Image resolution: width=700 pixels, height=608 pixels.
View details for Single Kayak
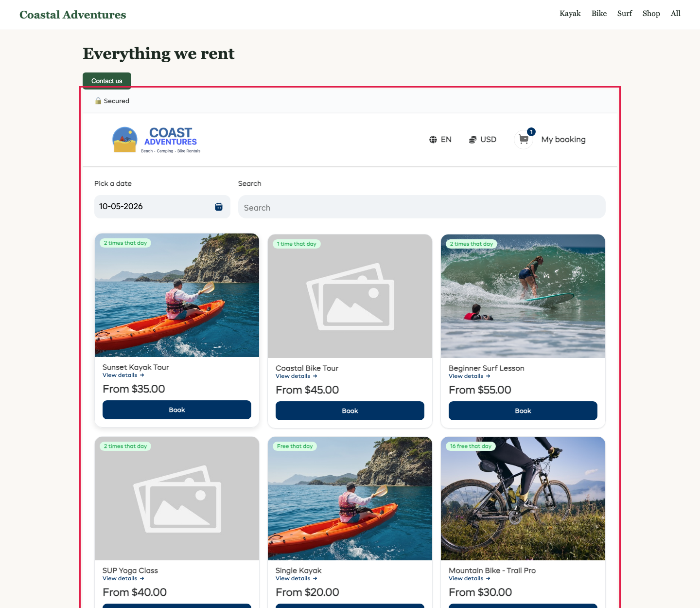(x=297, y=578)
